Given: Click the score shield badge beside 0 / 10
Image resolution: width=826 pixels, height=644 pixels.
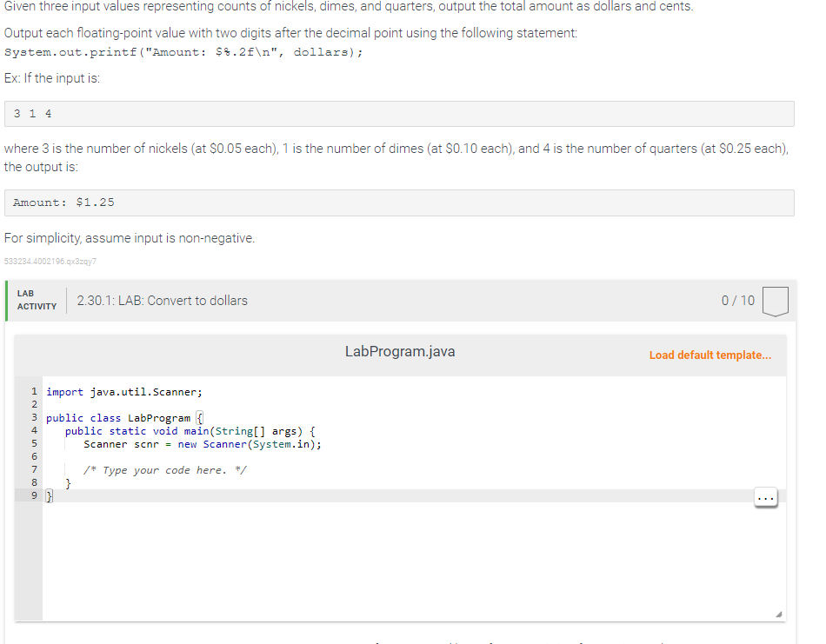Looking at the screenshot, I should [773, 300].
